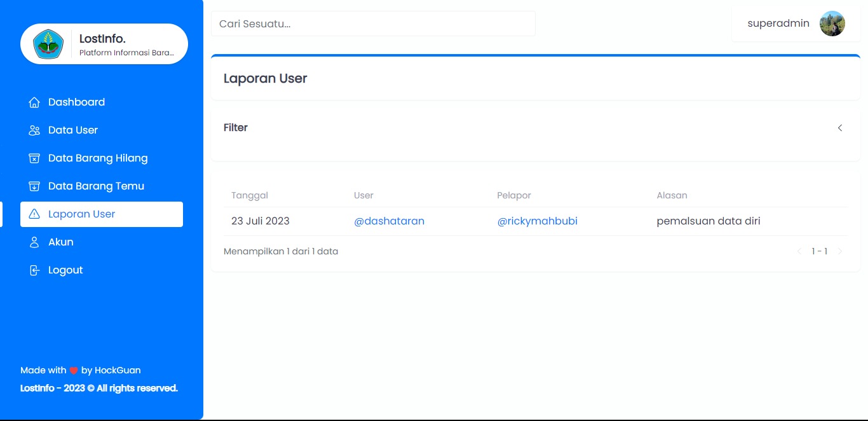
Task: Open the Data Barang Hilang menu
Action: [x=98, y=158]
